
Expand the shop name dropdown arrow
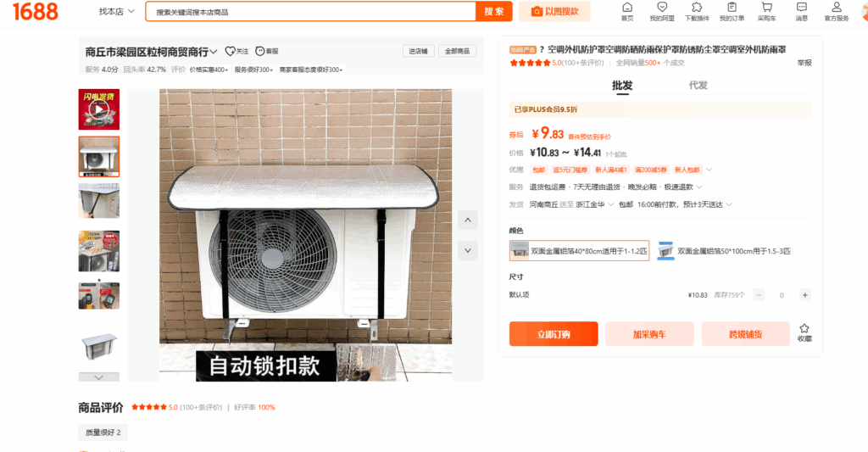click(x=214, y=52)
